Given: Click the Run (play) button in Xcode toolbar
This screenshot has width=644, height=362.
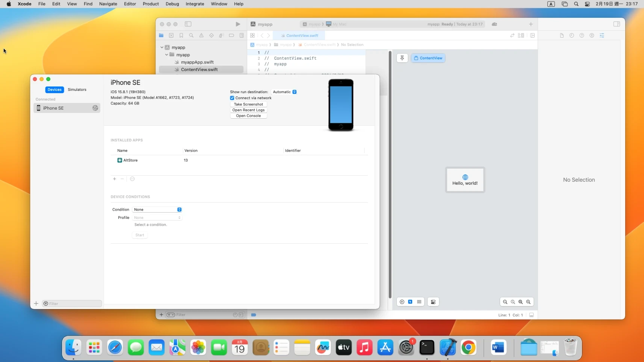Looking at the screenshot, I should pyautogui.click(x=238, y=24).
